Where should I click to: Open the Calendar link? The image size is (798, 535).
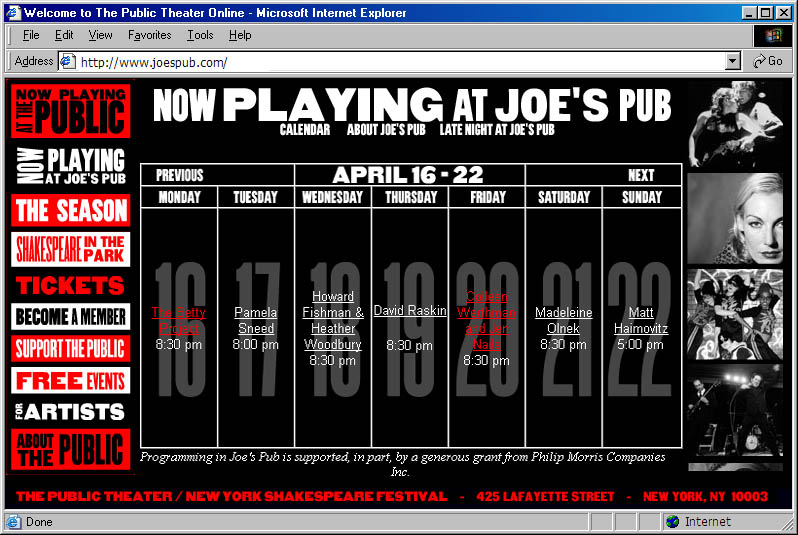click(305, 129)
